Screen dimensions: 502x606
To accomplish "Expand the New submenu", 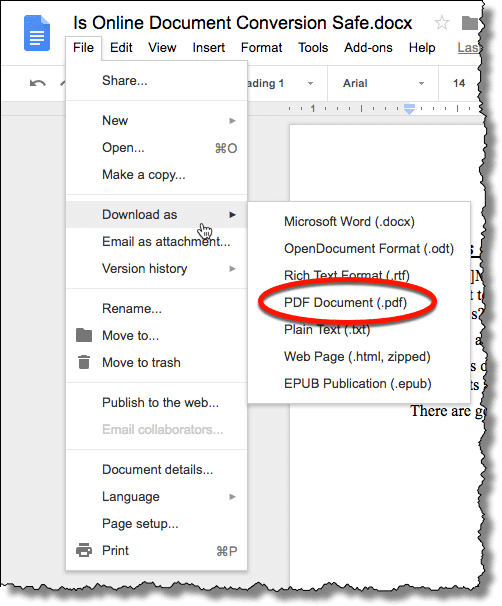I will [x=156, y=121].
